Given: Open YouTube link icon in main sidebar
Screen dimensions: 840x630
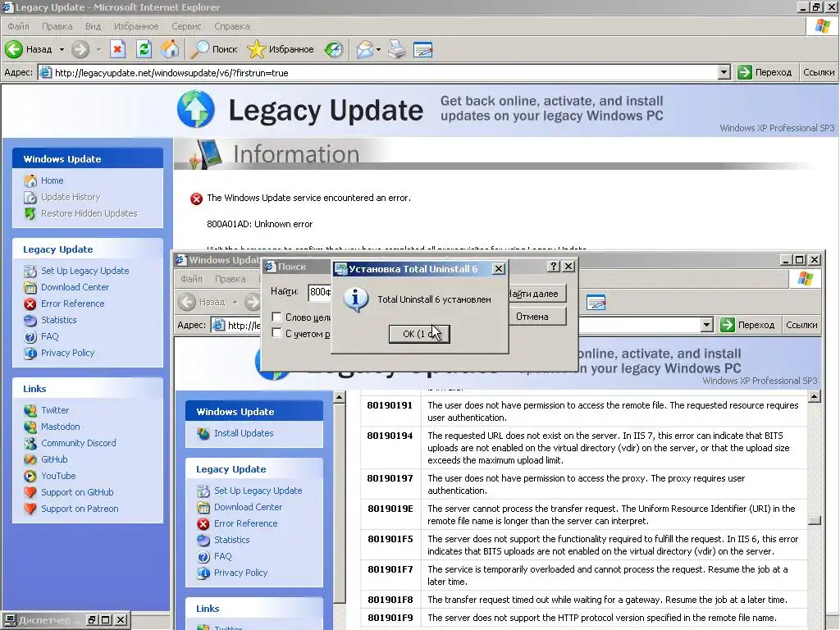Looking at the screenshot, I should (x=30, y=476).
